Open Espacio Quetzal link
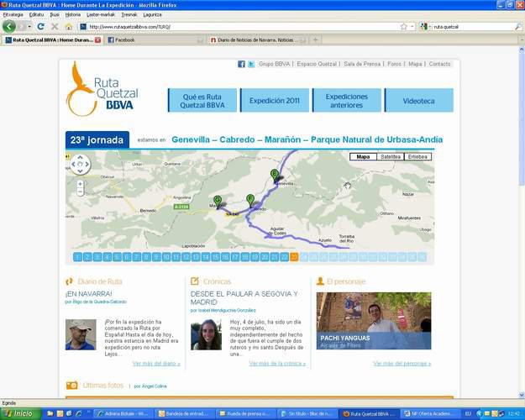 click(317, 64)
